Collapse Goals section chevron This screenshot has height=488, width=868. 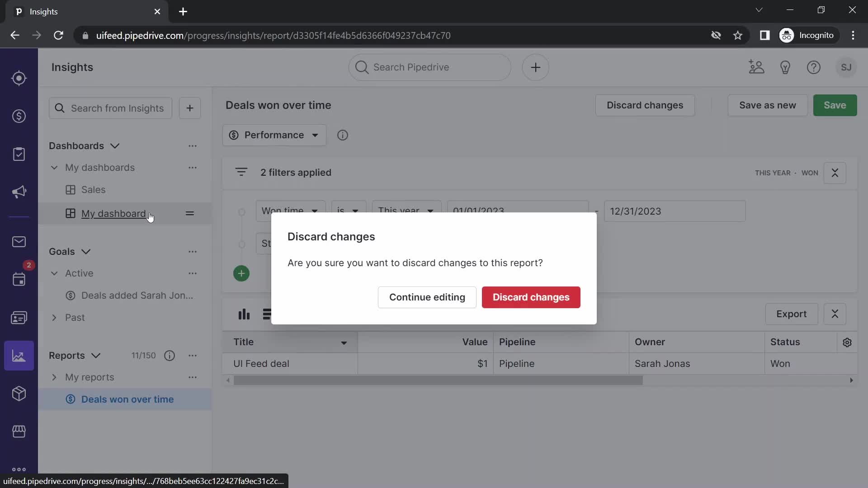coord(86,252)
